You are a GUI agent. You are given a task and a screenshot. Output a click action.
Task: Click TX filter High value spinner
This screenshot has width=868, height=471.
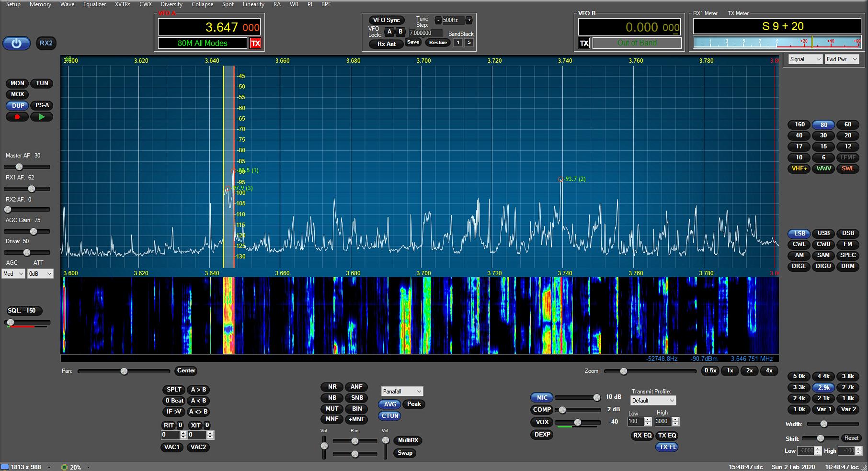coord(675,422)
